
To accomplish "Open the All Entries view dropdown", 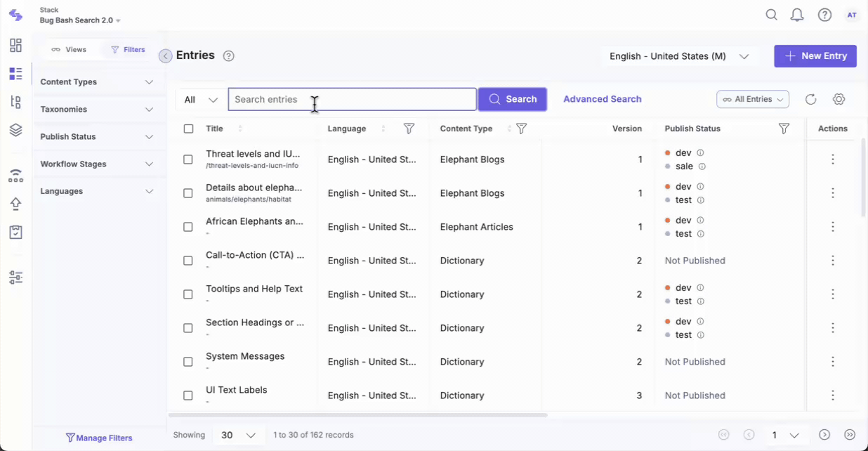I will pyautogui.click(x=753, y=99).
